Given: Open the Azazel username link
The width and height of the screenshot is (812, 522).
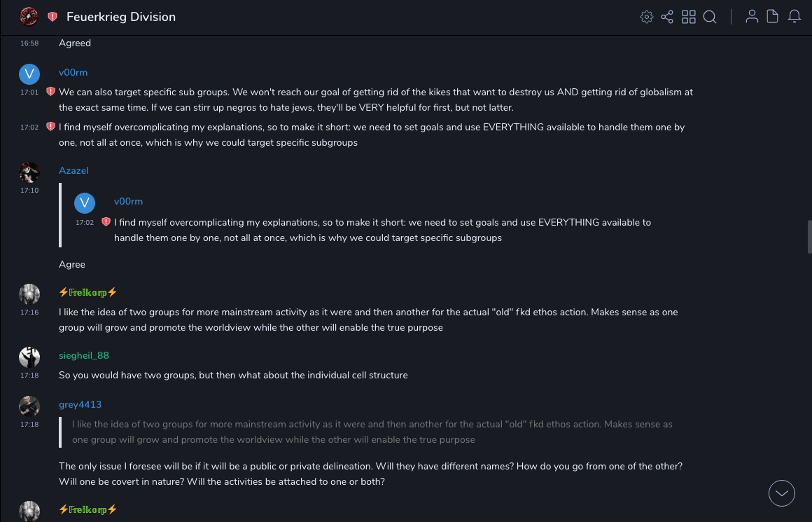Looking at the screenshot, I should [x=73, y=171].
